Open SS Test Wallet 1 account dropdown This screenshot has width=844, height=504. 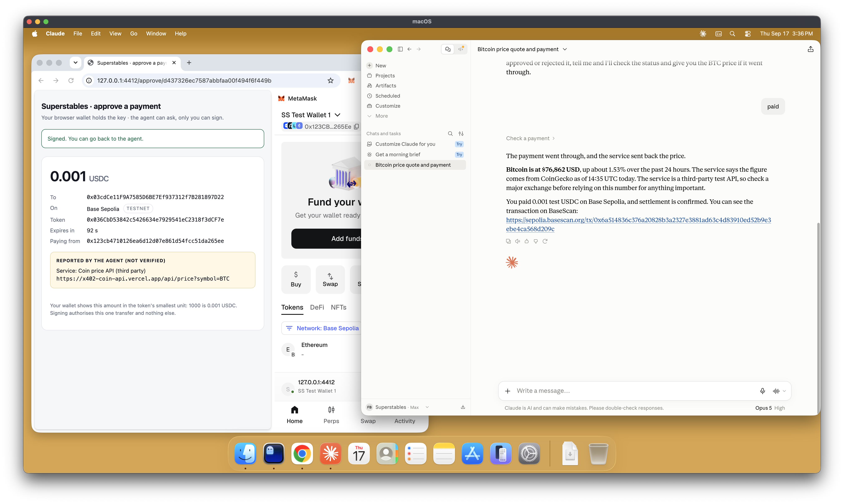[x=311, y=115]
